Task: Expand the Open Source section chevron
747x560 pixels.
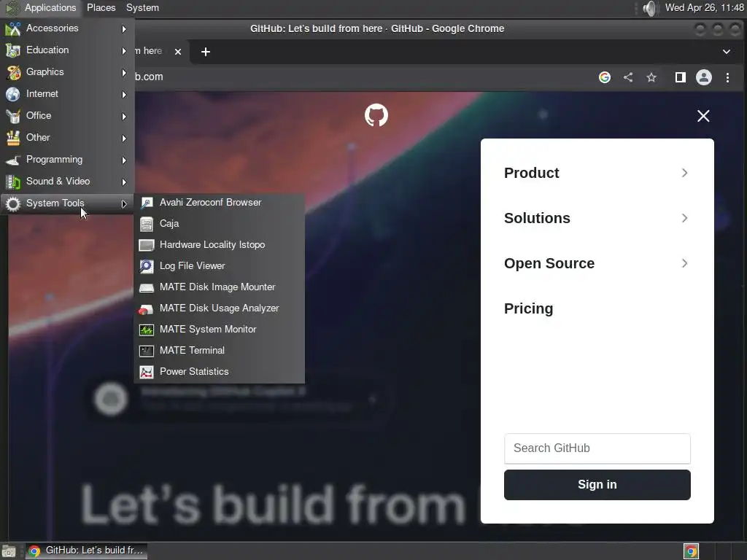Action: pyautogui.click(x=684, y=263)
